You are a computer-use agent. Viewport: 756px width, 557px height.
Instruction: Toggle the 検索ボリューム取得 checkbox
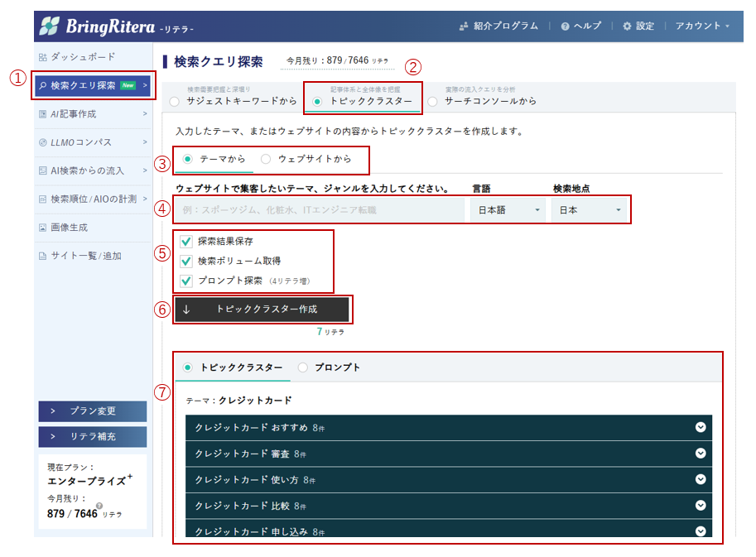point(186,262)
